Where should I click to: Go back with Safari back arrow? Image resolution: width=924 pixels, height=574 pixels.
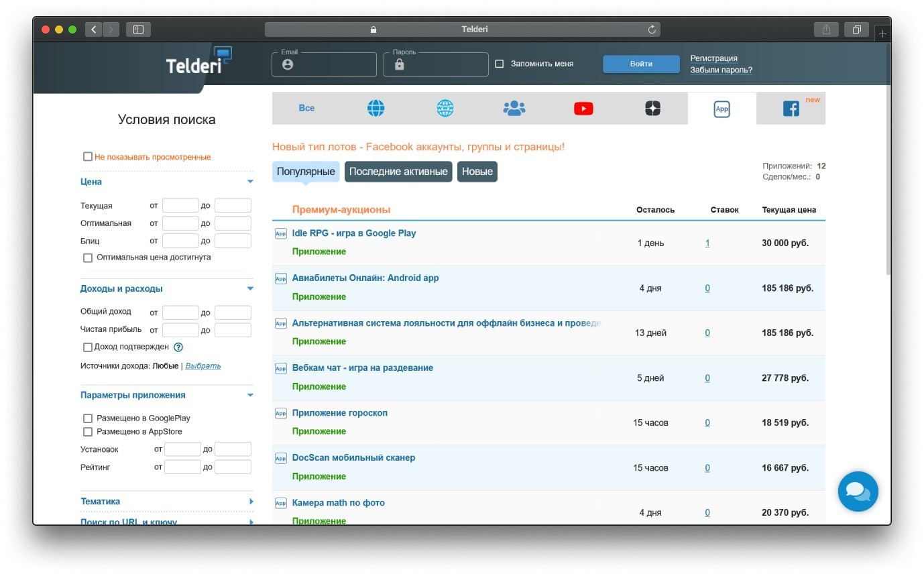[x=94, y=30]
